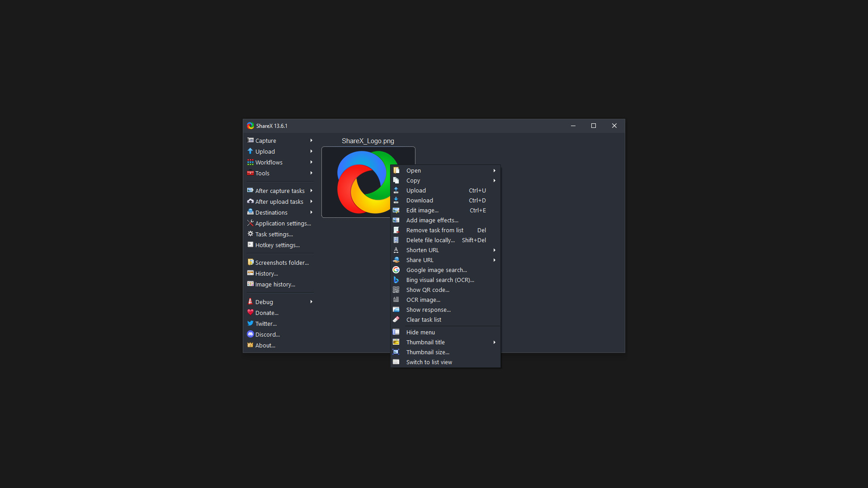Hide the menu via Hide menu entry

pos(420,332)
